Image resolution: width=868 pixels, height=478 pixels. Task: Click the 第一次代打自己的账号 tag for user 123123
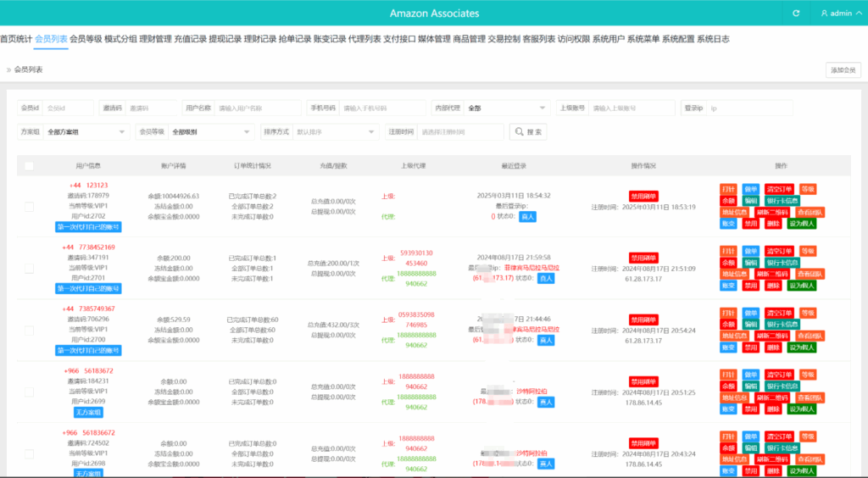[88, 227]
